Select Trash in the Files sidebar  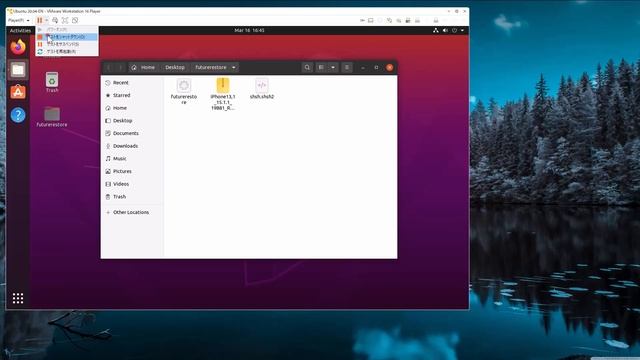click(x=132, y=197)
